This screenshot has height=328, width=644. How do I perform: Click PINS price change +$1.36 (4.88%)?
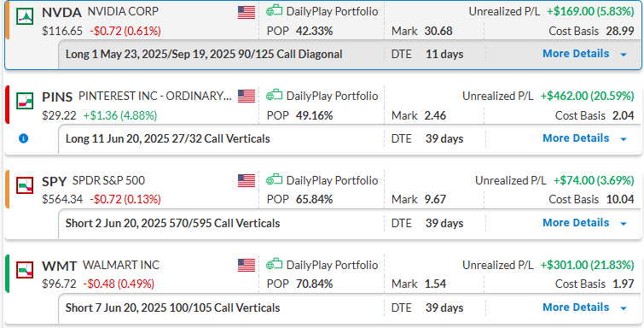click(x=120, y=115)
